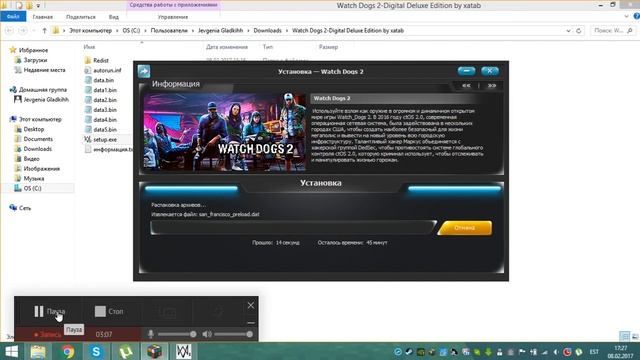The width and height of the screenshot is (640, 360).
Task: Open the Вид ribbon tab
Action: click(x=113, y=17)
